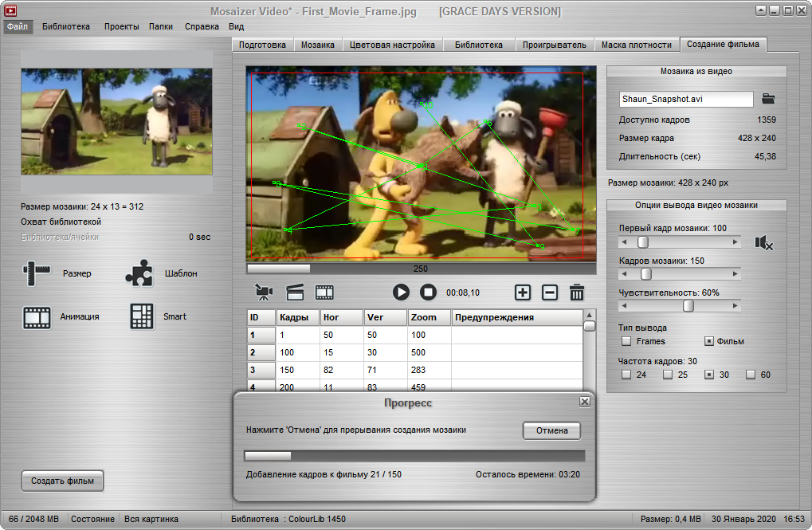Image resolution: width=812 pixels, height=530 pixels.
Task: Close the Прогресс dialog
Action: click(x=585, y=402)
